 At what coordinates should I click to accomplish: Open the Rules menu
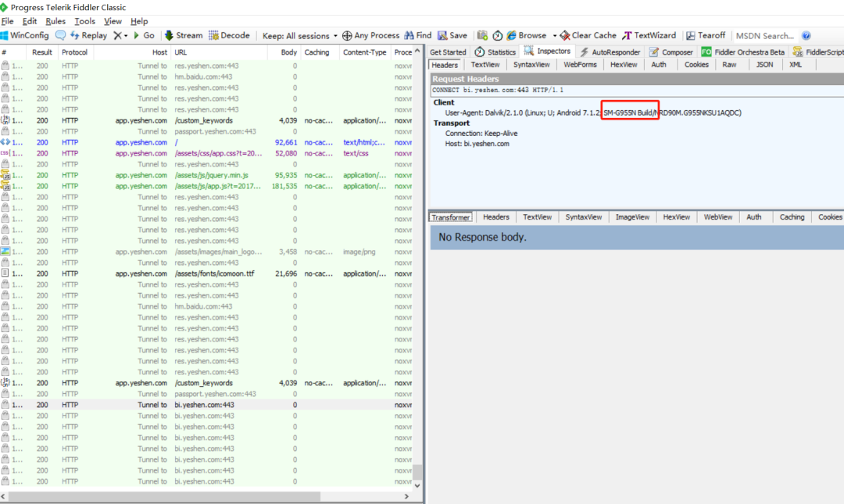pos(55,21)
